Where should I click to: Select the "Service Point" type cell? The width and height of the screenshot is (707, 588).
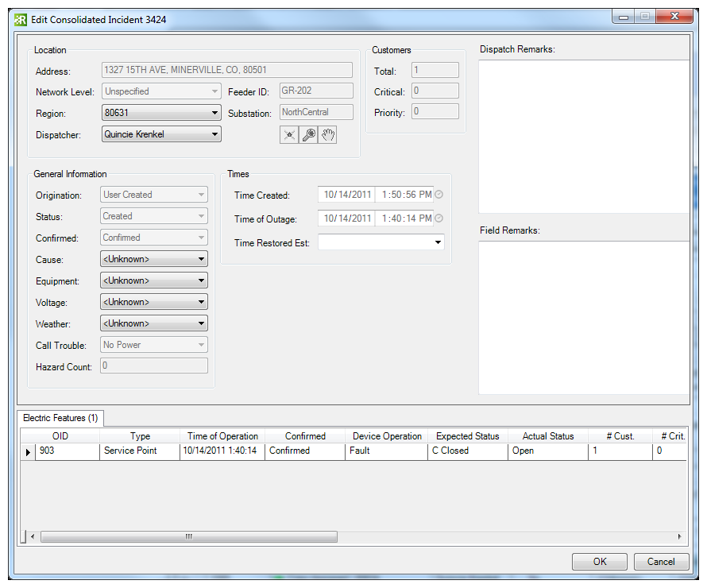click(x=140, y=451)
